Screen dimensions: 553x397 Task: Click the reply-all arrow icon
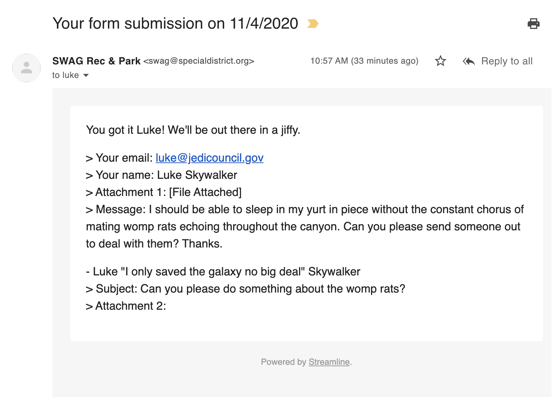[469, 61]
